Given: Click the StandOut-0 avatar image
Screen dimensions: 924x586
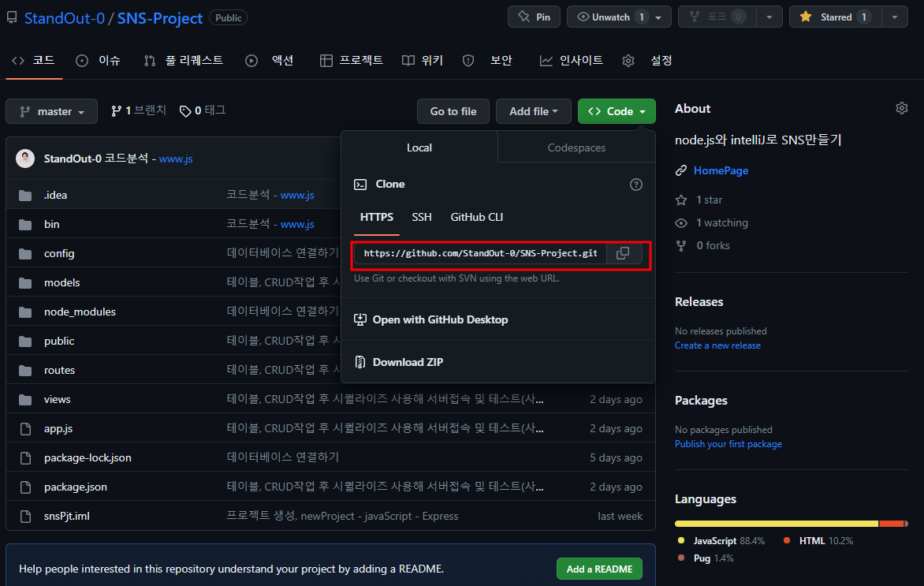Looking at the screenshot, I should point(24,159).
